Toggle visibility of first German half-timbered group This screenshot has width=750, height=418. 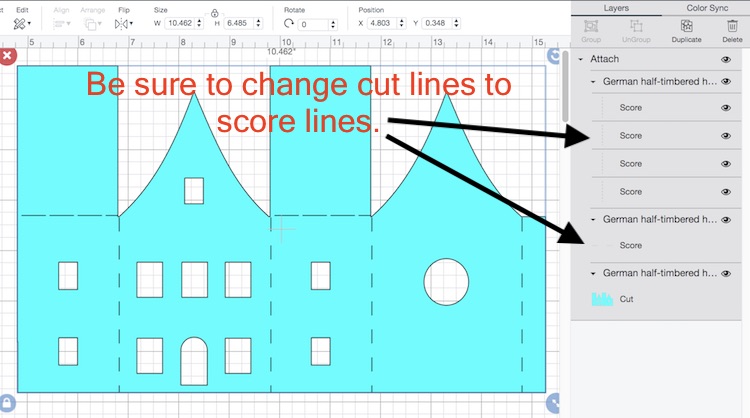pyautogui.click(x=726, y=81)
